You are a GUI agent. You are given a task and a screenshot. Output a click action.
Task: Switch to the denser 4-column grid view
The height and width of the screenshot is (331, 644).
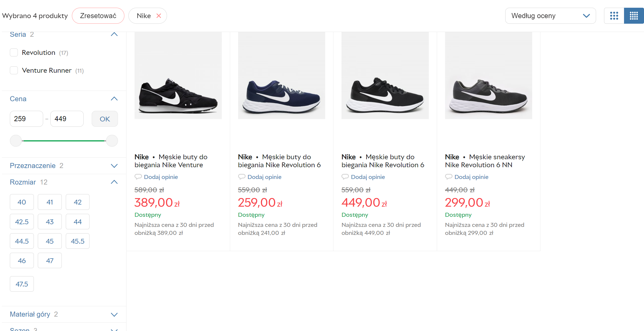(x=634, y=16)
